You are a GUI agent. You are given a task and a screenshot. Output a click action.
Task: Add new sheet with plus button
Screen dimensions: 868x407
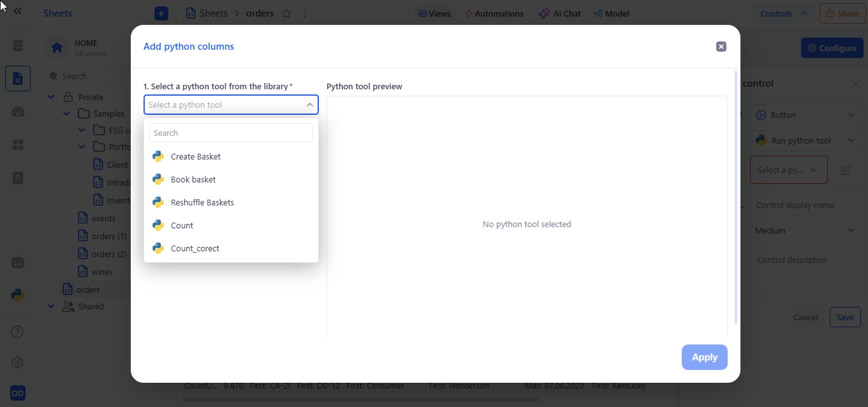(x=161, y=13)
